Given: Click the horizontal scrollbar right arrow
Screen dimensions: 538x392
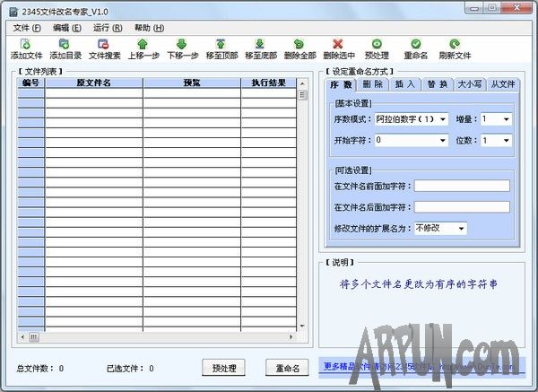Looking at the screenshot, I should click(291, 336).
